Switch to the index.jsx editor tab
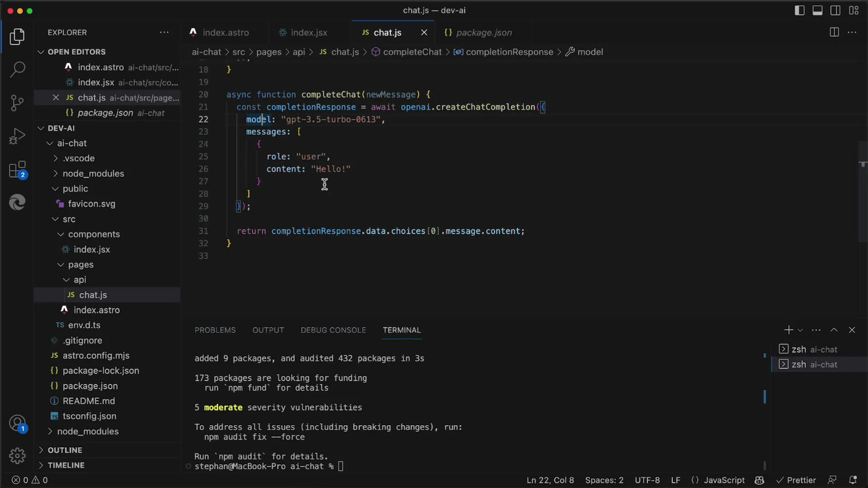868x488 pixels. [309, 33]
